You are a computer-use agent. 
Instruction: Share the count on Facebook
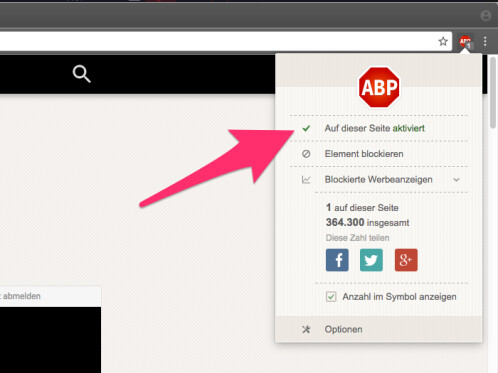[x=337, y=260]
